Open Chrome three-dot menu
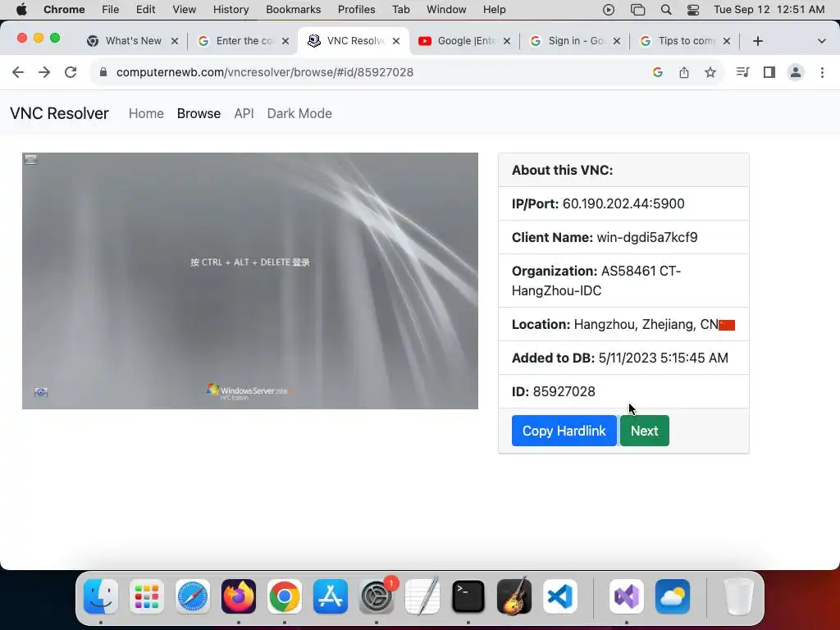Viewport: 840px width, 630px height. click(822, 72)
